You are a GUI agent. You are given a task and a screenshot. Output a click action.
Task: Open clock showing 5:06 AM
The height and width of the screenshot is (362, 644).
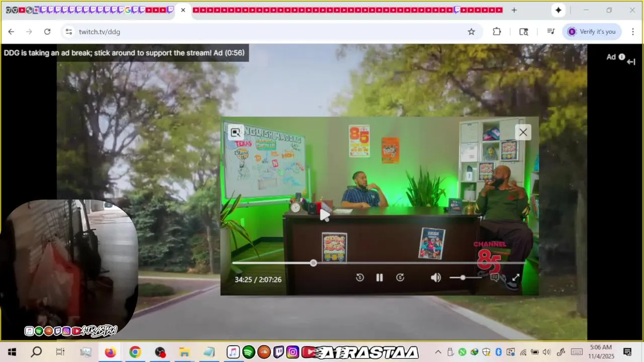tap(601, 352)
